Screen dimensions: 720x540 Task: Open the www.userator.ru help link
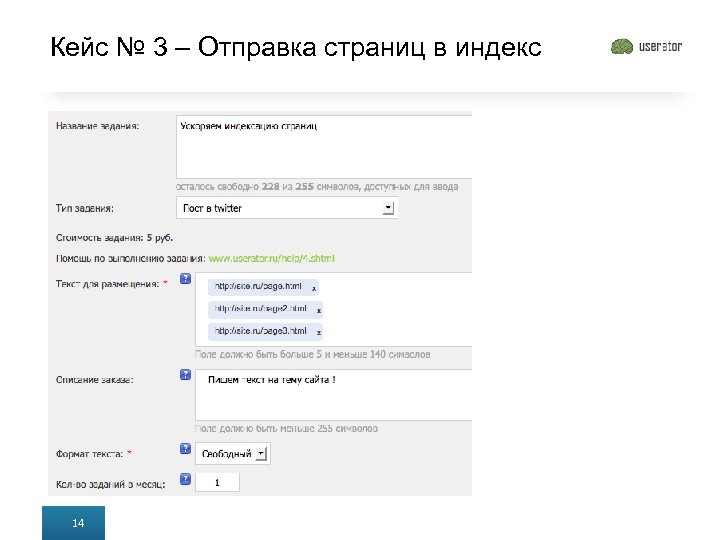[271, 259]
